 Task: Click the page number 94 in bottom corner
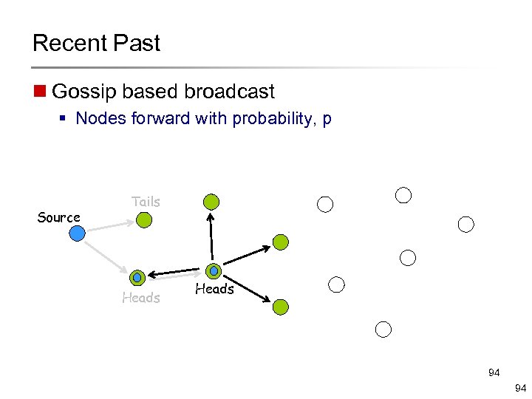coord(519,388)
